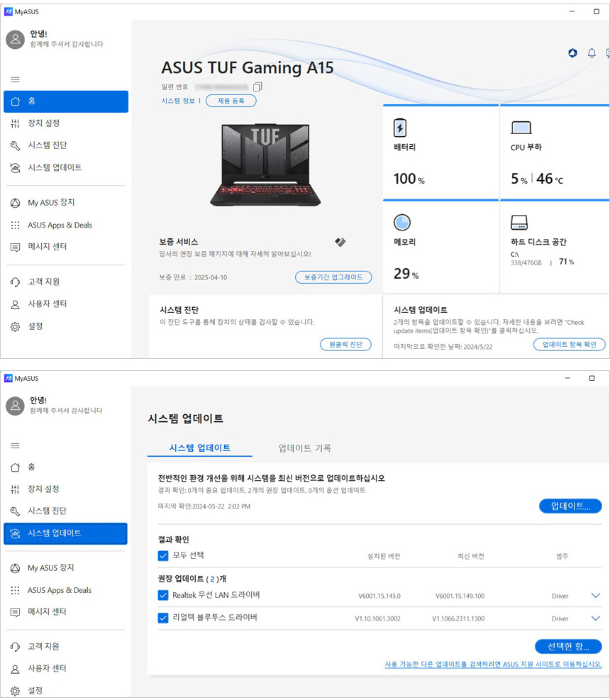Uncheck 리얼텍 블루투스 드라이버 checkbox
610x700 pixels.
click(163, 618)
